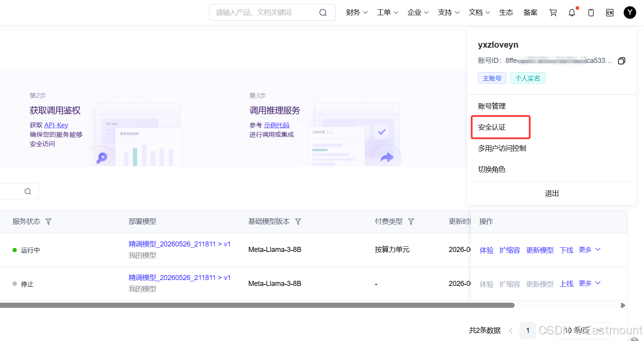The height and width of the screenshot is (341, 644).
Task: Click the 操作 column header
Action: [x=486, y=221]
